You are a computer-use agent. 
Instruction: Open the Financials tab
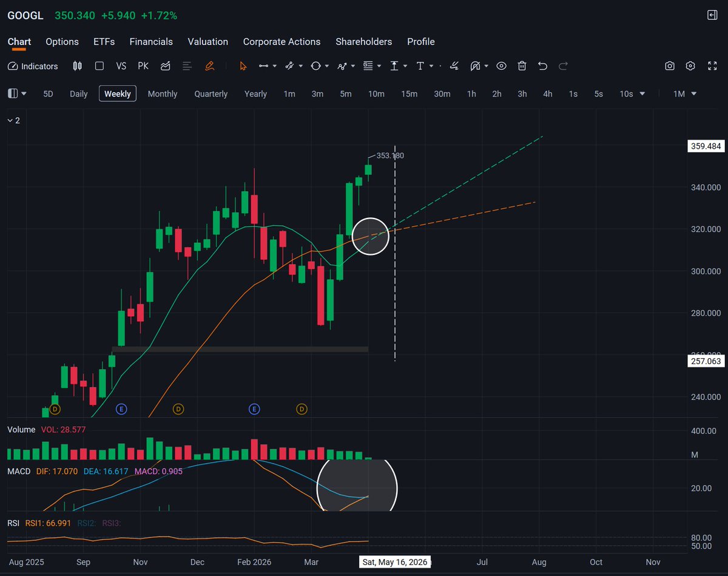151,42
